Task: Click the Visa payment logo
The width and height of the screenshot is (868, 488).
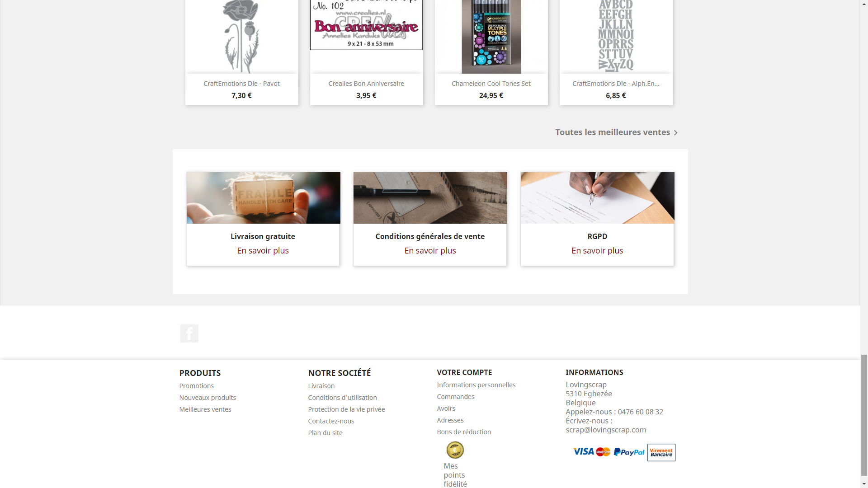Action: [583, 451]
